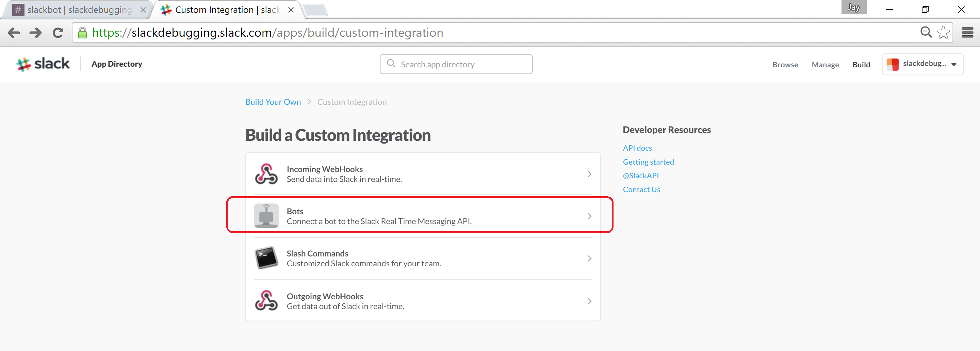
Task: Open the Manage menu item
Action: pyautogui.click(x=825, y=65)
